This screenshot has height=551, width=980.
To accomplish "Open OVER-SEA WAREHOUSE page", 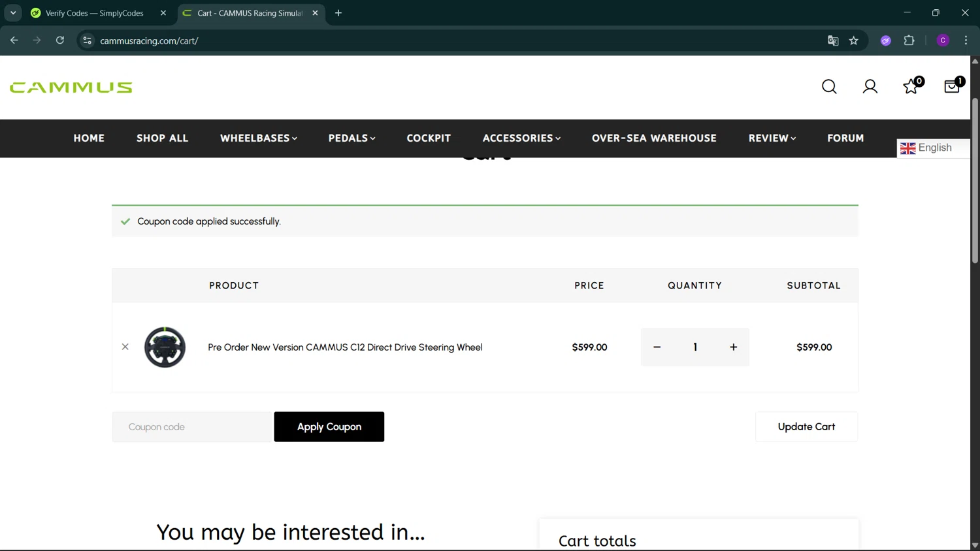I will click(x=654, y=138).
